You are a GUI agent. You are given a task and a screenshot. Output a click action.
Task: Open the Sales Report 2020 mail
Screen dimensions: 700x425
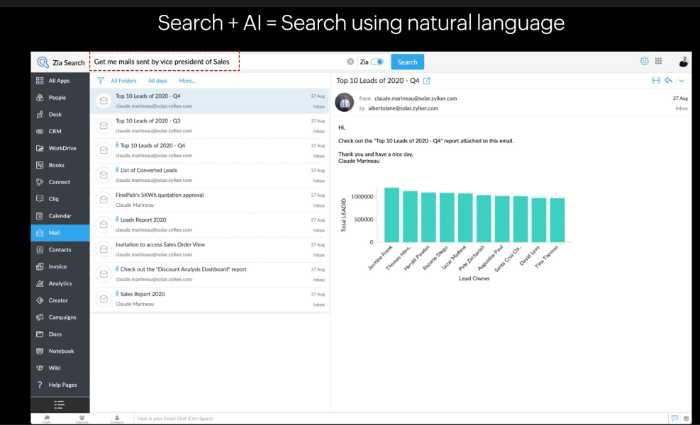pos(210,299)
